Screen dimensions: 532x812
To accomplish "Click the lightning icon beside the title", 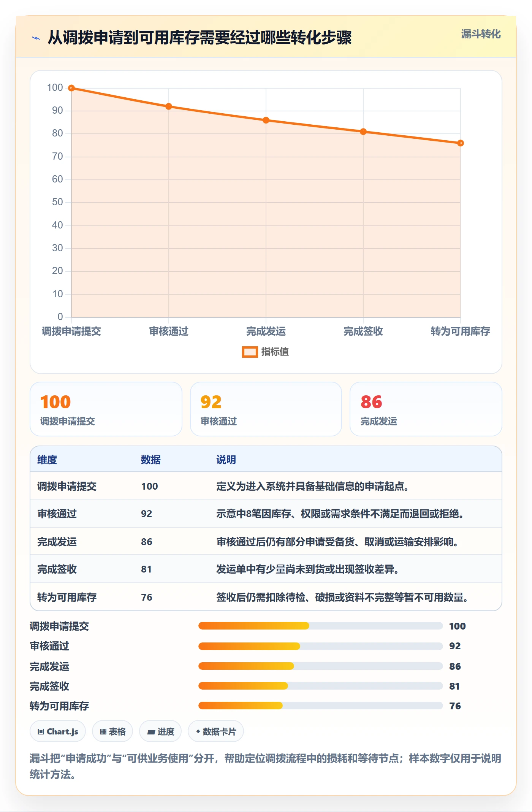I will tap(36, 38).
